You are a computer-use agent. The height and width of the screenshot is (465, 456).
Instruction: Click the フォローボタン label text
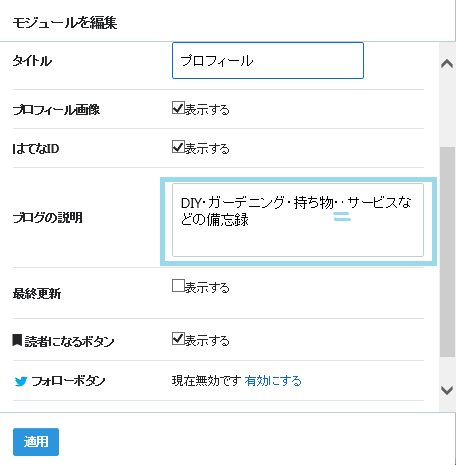click(x=68, y=381)
